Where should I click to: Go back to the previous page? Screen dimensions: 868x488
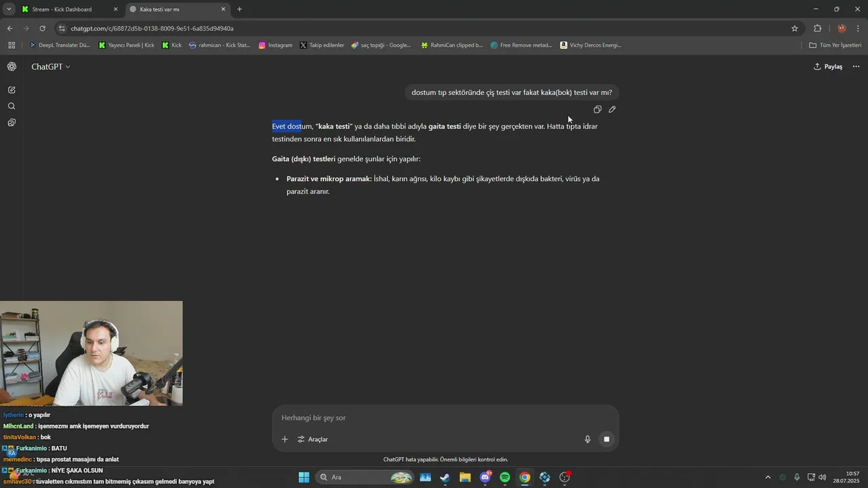[9, 28]
